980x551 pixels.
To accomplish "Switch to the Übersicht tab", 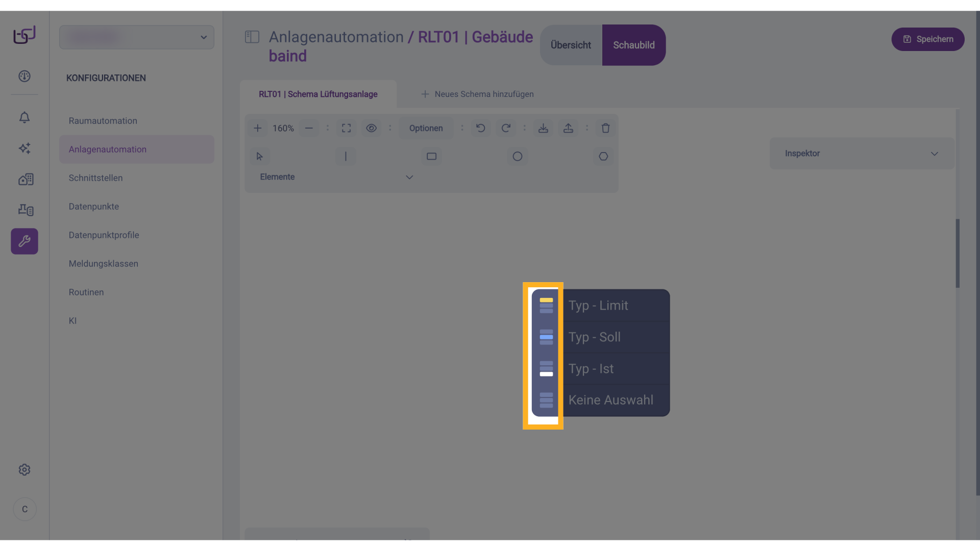I will (571, 45).
